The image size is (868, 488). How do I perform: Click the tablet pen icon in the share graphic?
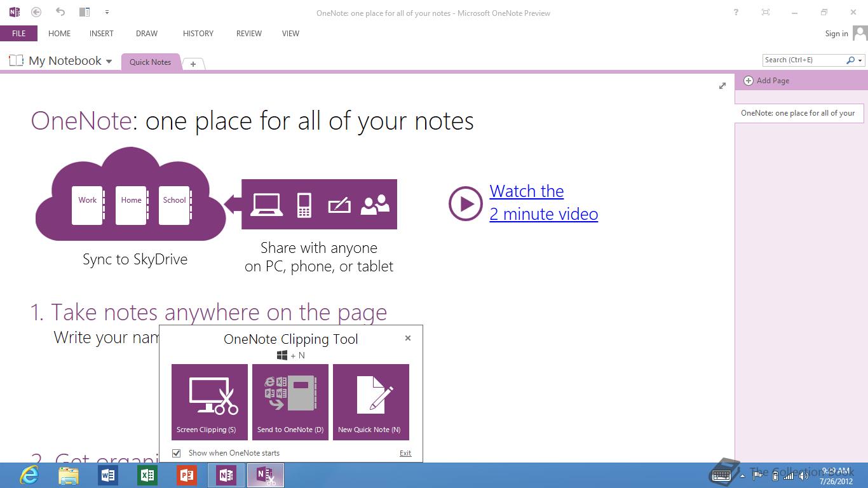click(339, 205)
